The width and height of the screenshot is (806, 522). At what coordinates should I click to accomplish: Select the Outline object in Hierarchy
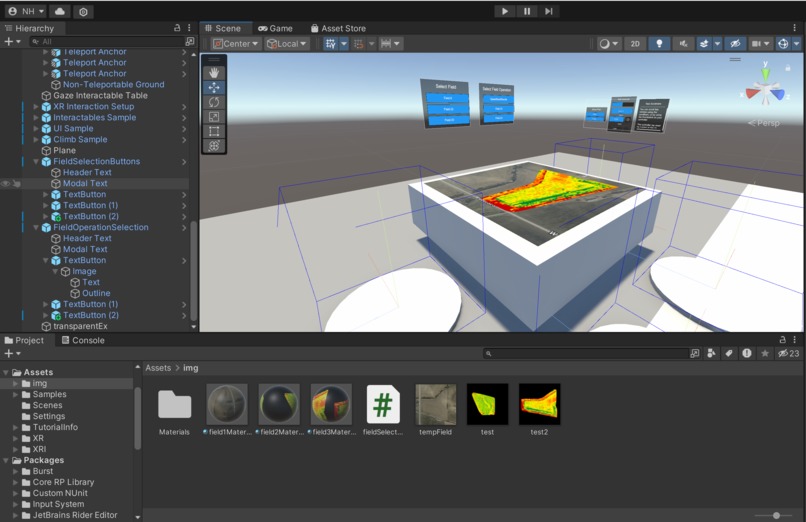pos(96,293)
